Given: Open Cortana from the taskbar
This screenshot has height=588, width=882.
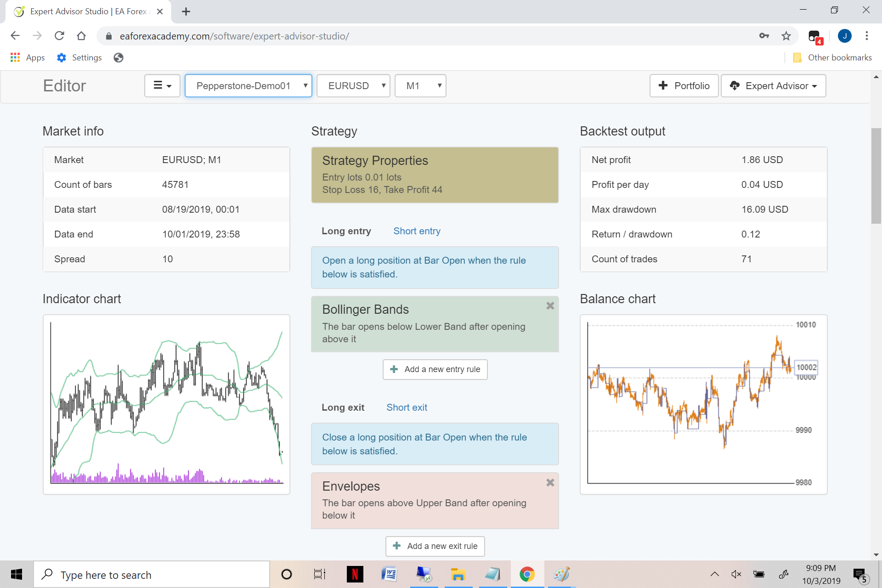Looking at the screenshot, I should click(287, 574).
